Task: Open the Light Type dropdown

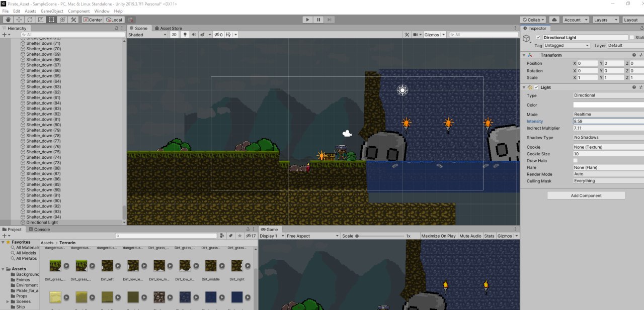Action: [x=608, y=95]
